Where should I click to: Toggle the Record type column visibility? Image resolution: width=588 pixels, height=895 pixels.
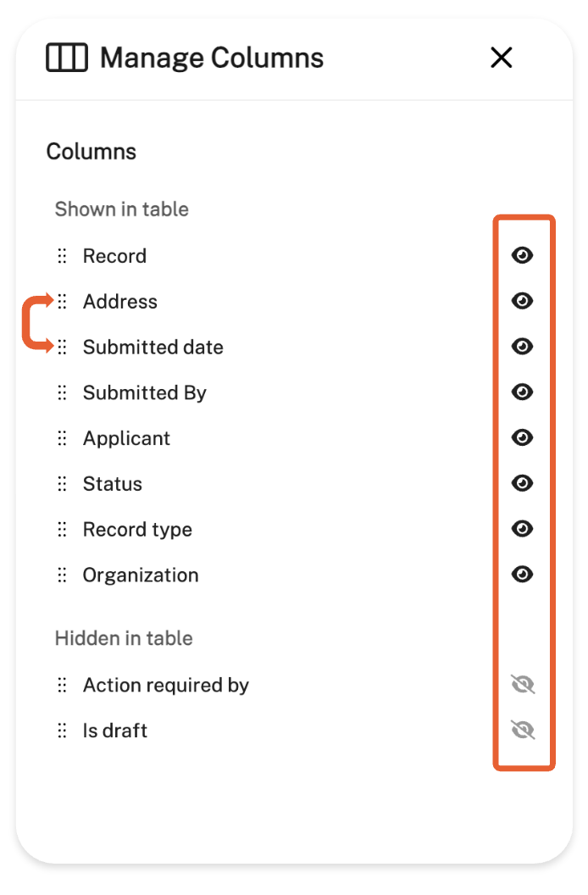tap(523, 529)
